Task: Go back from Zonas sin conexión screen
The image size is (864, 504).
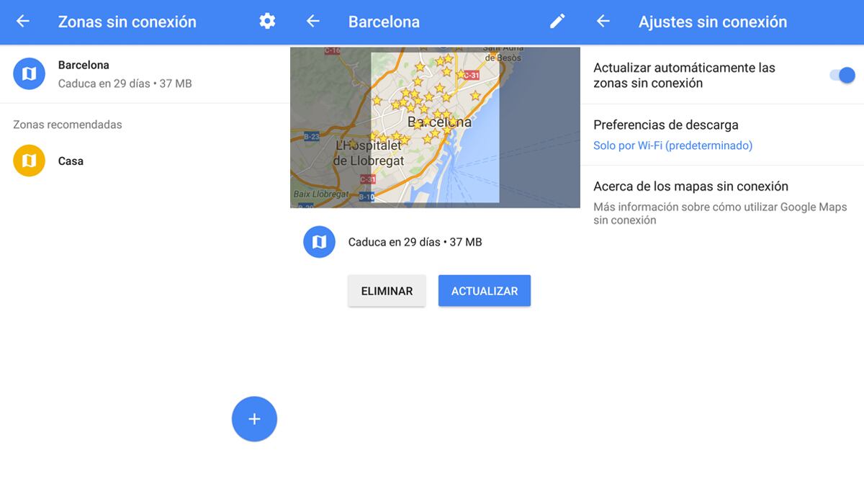Action: pos(22,22)
